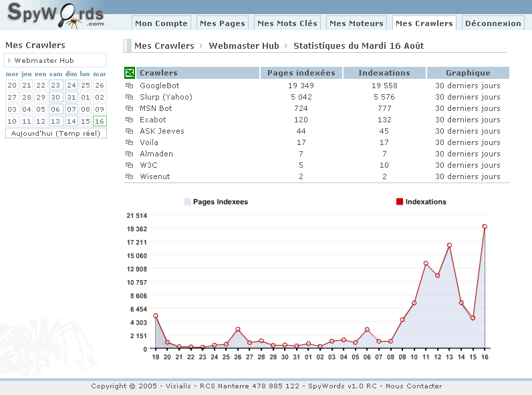Select calendar day 16

(x=100, y=121)
